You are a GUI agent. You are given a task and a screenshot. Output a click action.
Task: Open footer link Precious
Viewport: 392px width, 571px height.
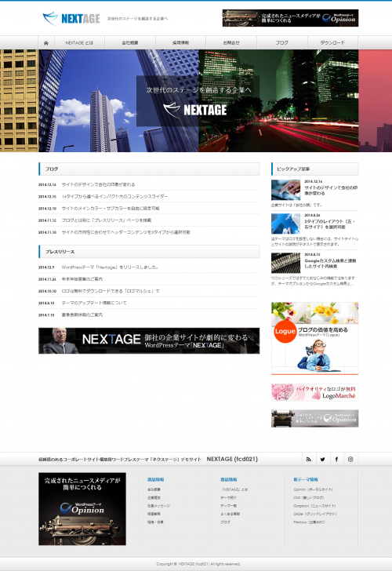click(309, 522)
